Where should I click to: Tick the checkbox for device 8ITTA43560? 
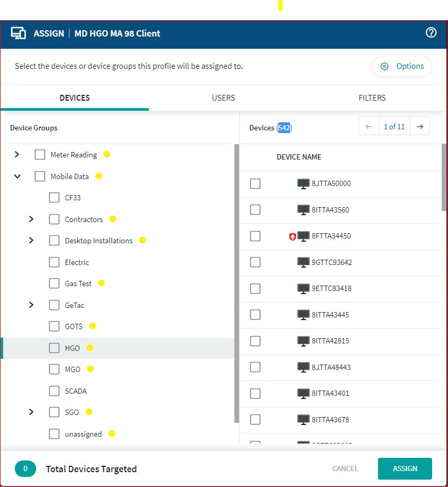[x=255, y=210]
